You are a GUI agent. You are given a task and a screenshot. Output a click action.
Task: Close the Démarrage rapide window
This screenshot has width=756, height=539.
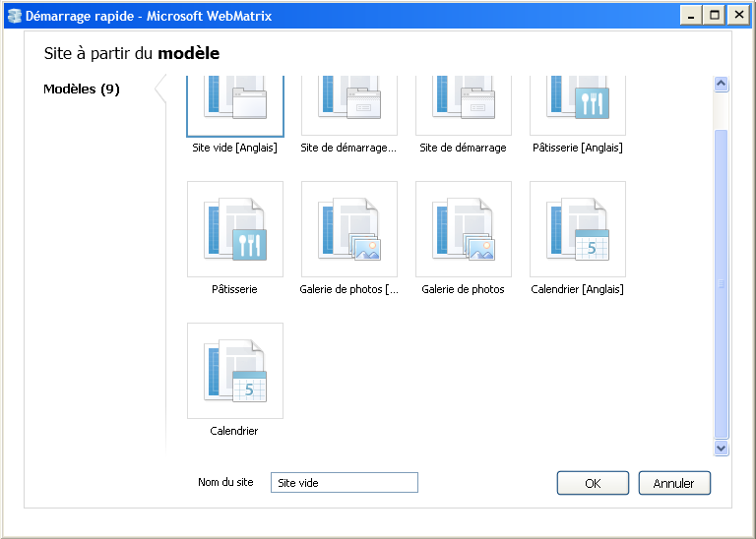pyautogui.click(x=737, y=15)
